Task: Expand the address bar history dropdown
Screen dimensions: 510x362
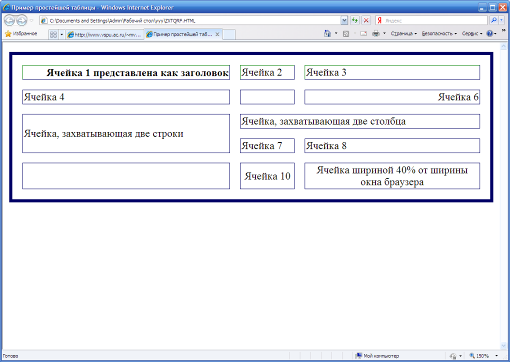Action: pyautogui.click(x=344, y=21)
